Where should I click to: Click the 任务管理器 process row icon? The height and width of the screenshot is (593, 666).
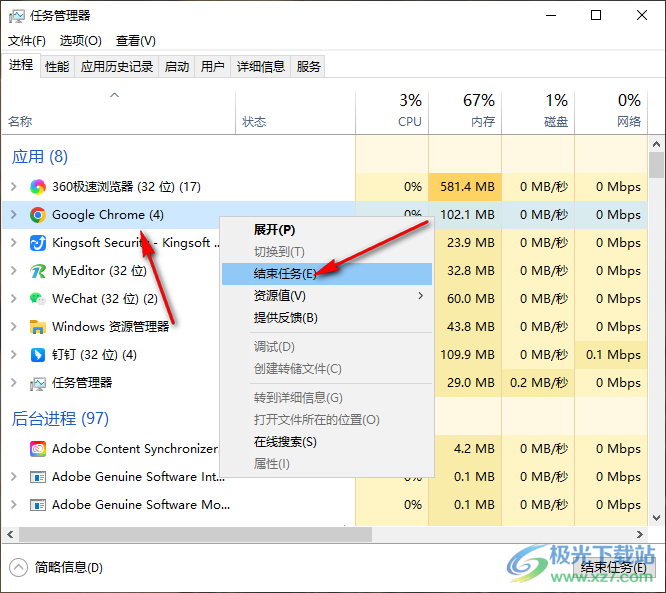click(x=38, y=383)
